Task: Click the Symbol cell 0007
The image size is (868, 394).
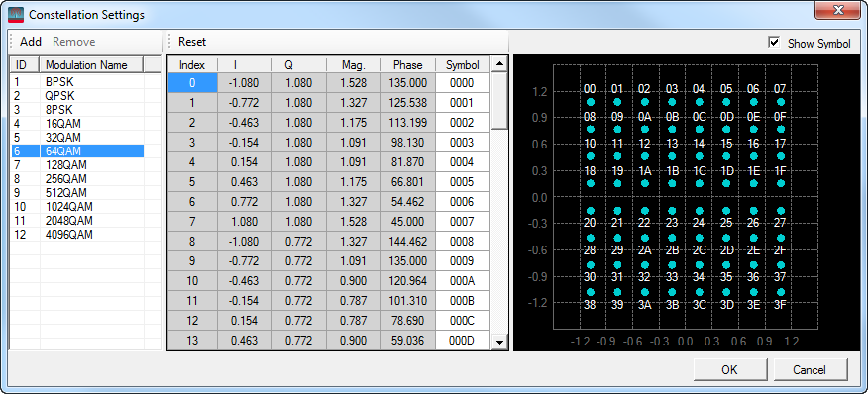Action: (463, 222)
